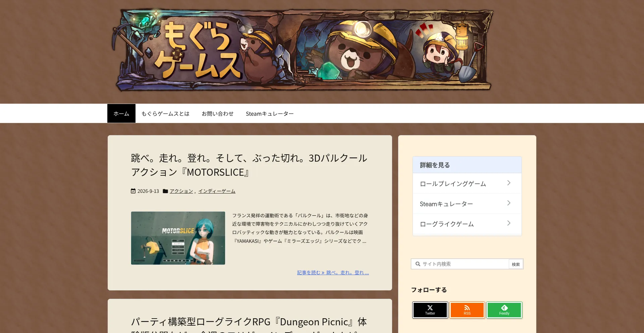Open the アクション category link
Image resolution: width=644 pixels, height=333 pixels.
(181, 191)
